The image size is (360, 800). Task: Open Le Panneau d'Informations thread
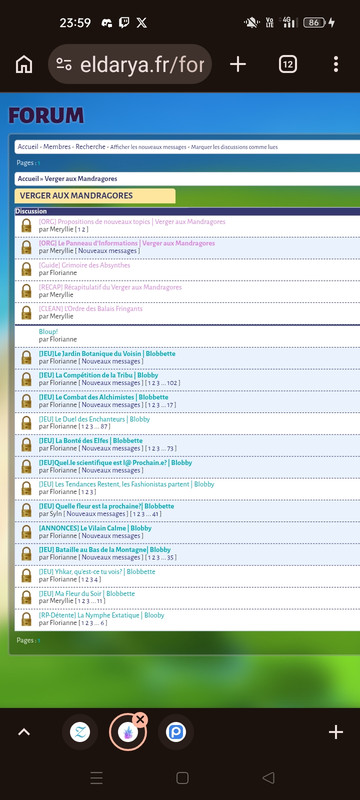[127, 243]
